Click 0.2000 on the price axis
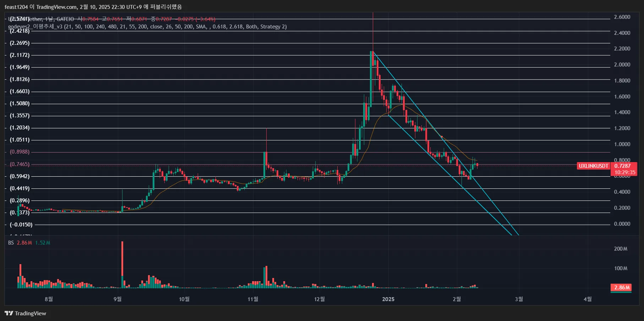Image resolution: width=644 pixels, height=321 pixels. pos(622,208)
